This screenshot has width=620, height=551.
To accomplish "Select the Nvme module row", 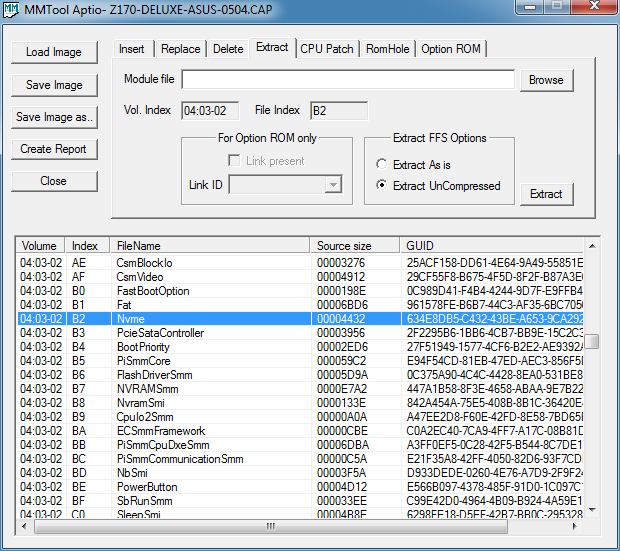I will pyautogui.click(x=301, y=319).
